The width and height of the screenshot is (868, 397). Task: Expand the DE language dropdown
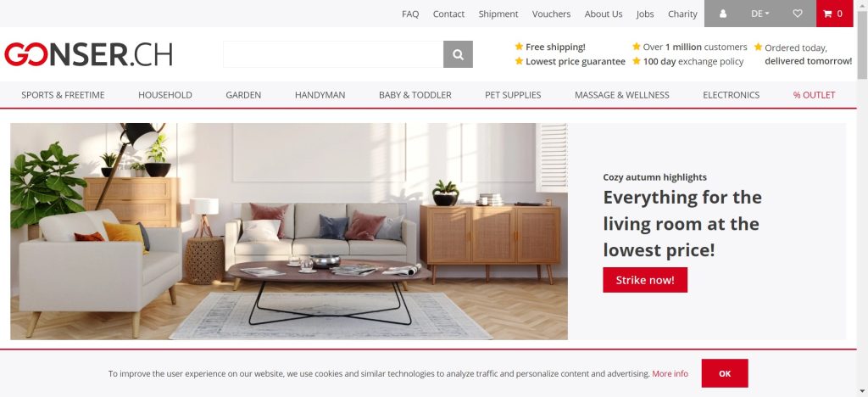click(x=760, y=14)
